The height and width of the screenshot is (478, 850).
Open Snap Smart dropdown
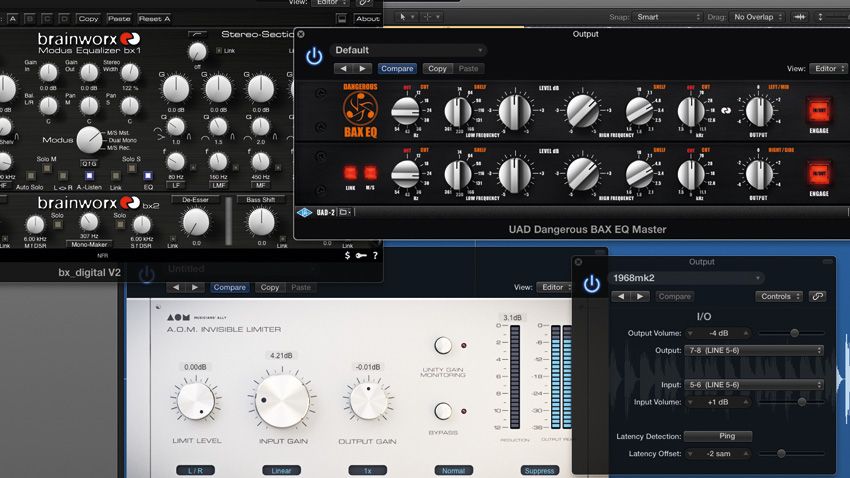coord(667,17)
